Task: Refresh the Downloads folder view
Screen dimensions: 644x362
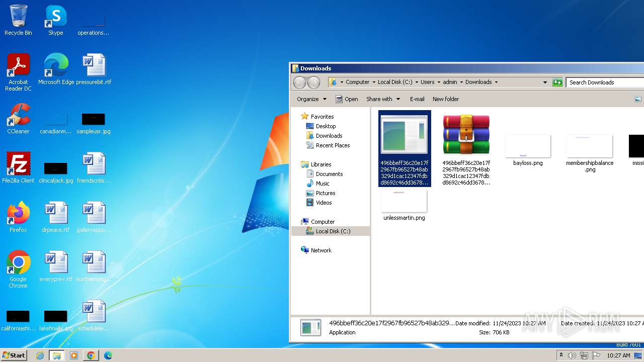Action: [x=557, y=82]
